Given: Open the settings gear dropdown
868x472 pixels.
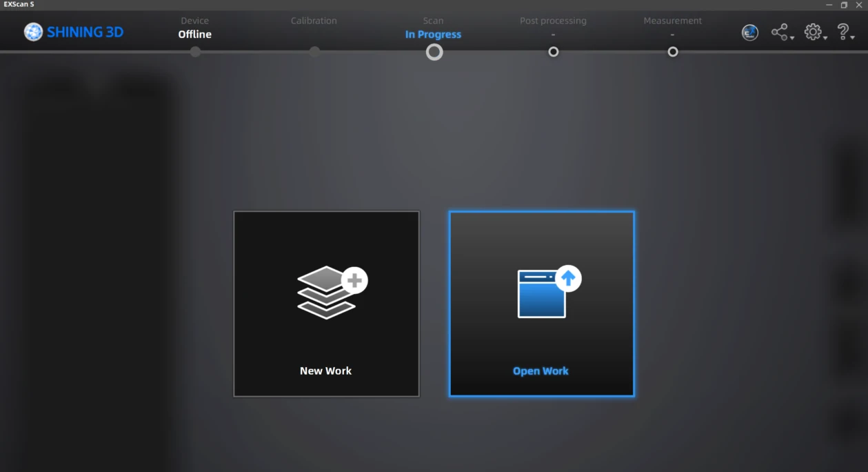Looking at the screenshot, I should click(x=816, y=32).
